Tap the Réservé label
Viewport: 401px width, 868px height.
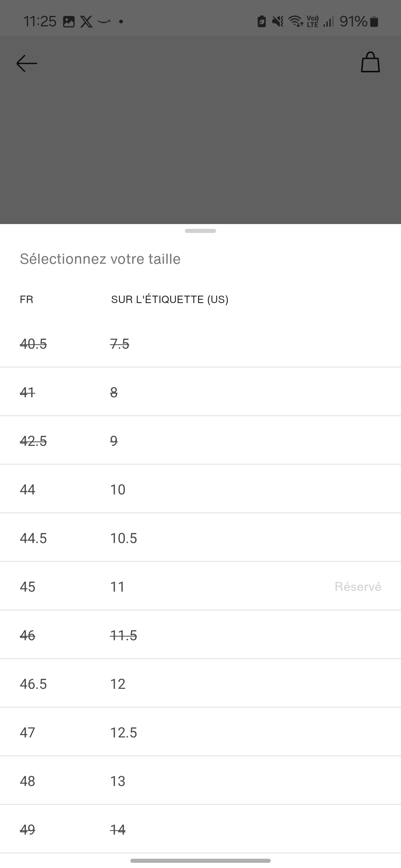tap(358, 586)
